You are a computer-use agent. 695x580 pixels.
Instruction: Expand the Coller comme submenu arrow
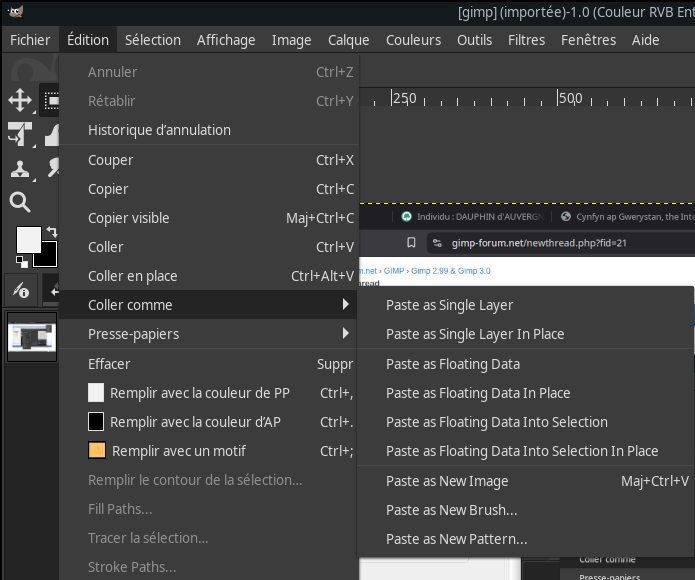point(346,305)
